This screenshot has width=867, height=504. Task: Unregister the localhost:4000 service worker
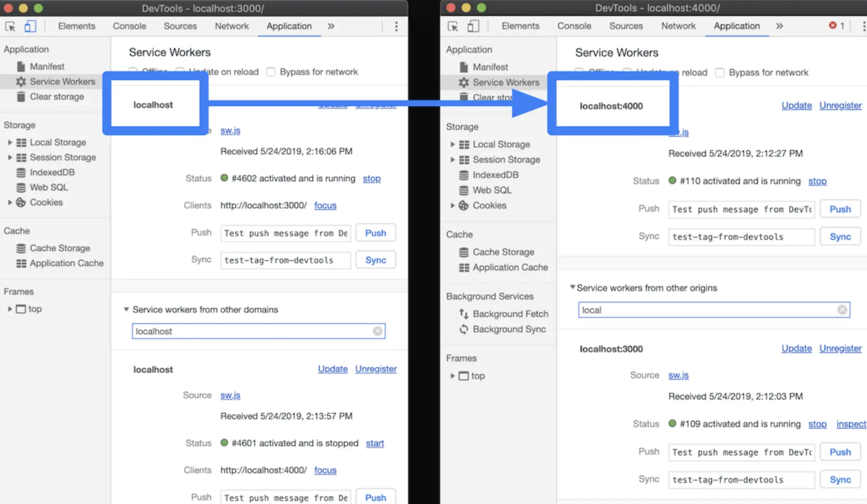tap(840, 106)
